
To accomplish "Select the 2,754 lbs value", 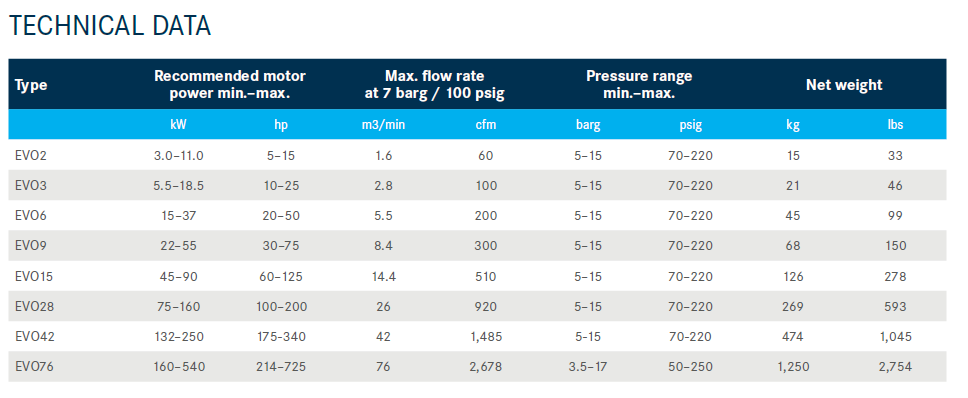I will click(x=895, y=367).
